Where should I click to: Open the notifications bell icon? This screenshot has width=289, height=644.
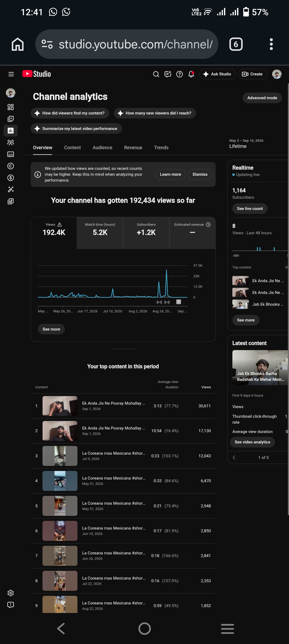click(191, 74)
